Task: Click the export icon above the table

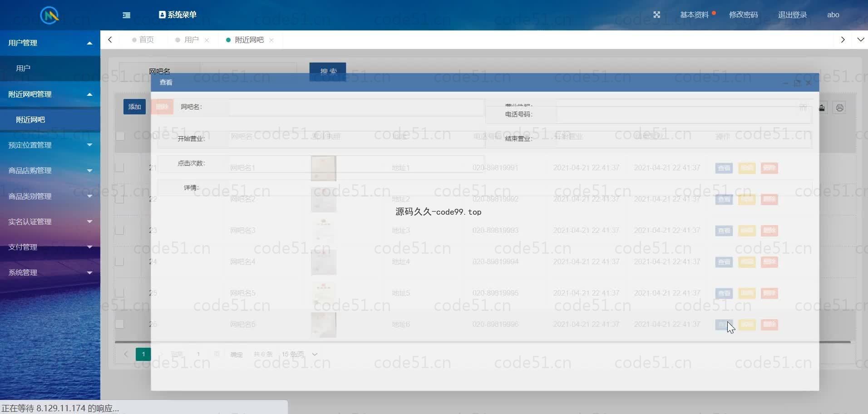Action: [x=822, y=108]
